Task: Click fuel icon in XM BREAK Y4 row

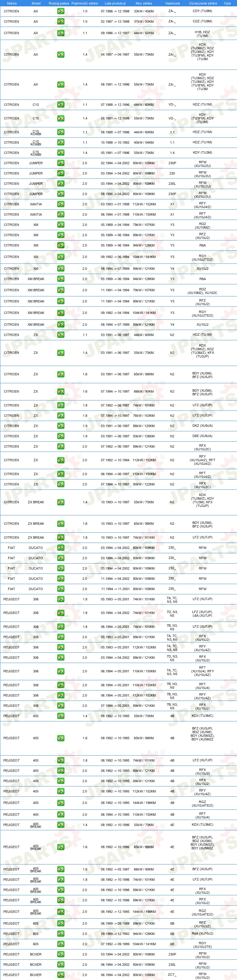Action: click(x=61, y=325)
